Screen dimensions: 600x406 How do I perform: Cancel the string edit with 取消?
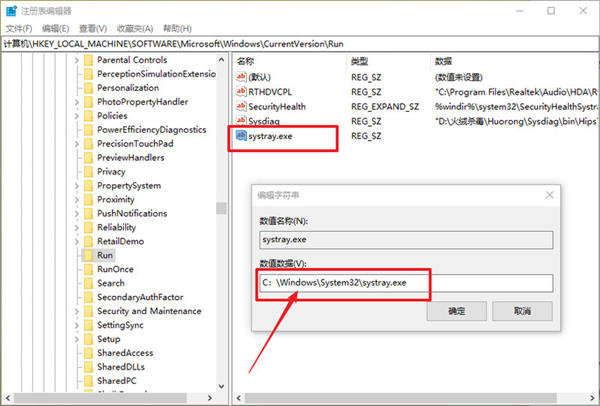[x=522, y=311]
